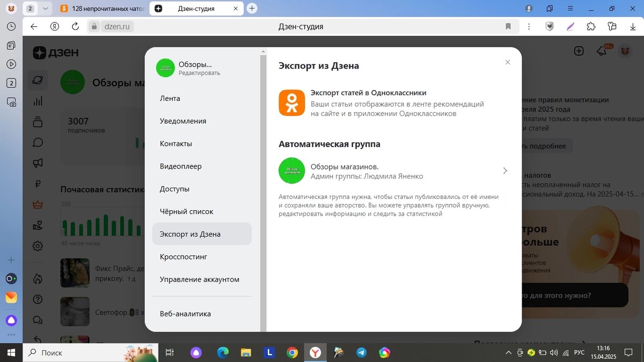Viewport: 644px width, 362px height.
Task: Click the Yandex Я home button
Action: coord(54,26)
